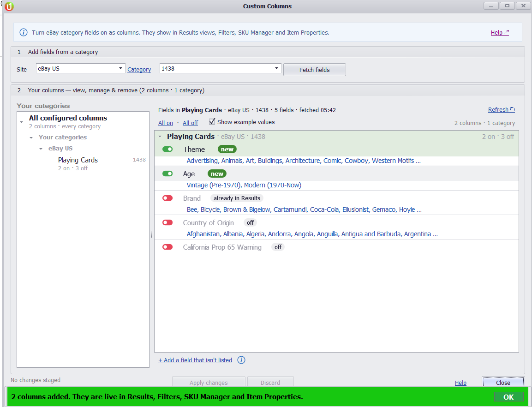
Task: Click the info icon beside Add a field
Action: point(241,360)
